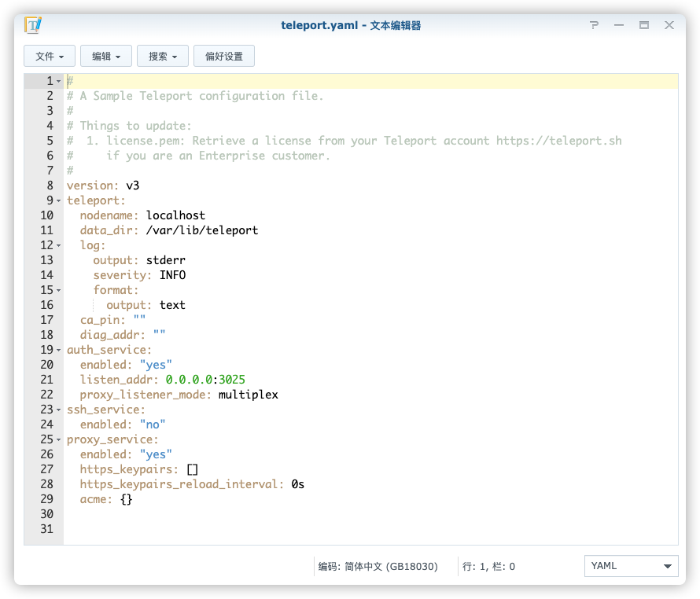Open the 编辑 menu
Image resolution: width=700 pixels, height=599 pixels.
106,56
